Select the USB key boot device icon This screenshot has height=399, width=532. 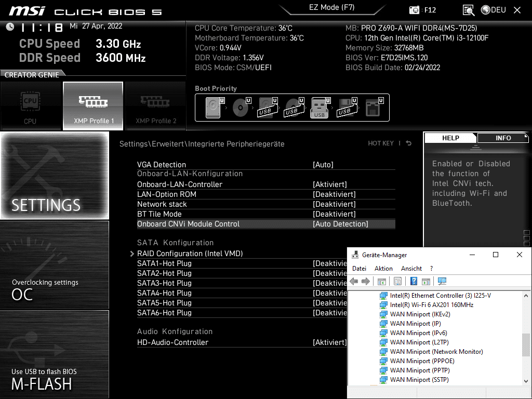point(320,107)
